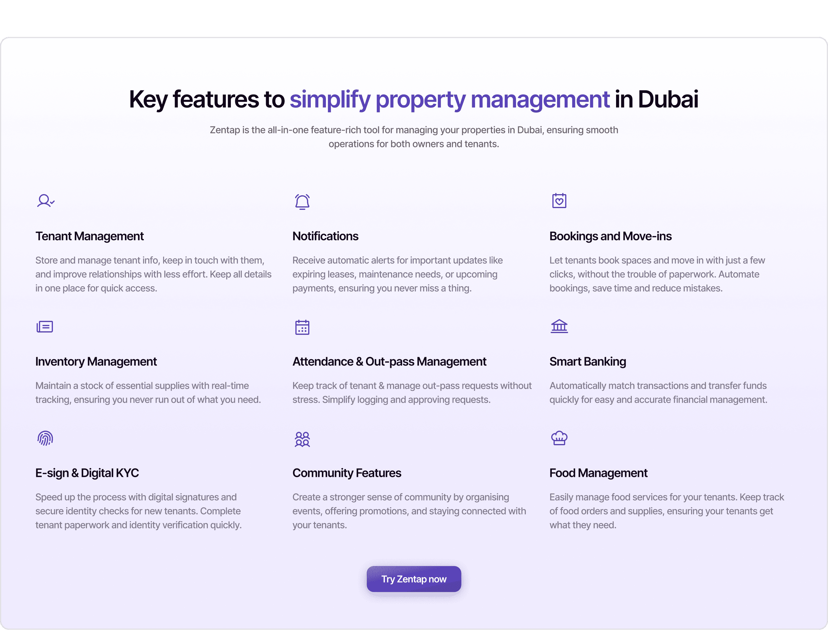
Task: Click the E-sign & Digital KYC heading
Action: coord(87,473)
